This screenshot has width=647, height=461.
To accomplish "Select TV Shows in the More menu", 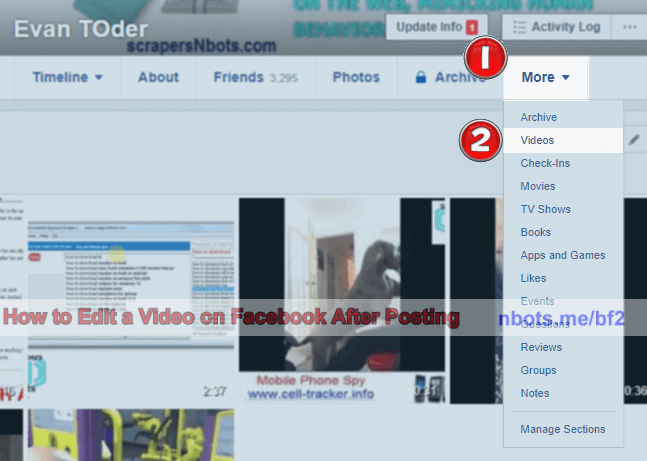I will tap(563, 209).
